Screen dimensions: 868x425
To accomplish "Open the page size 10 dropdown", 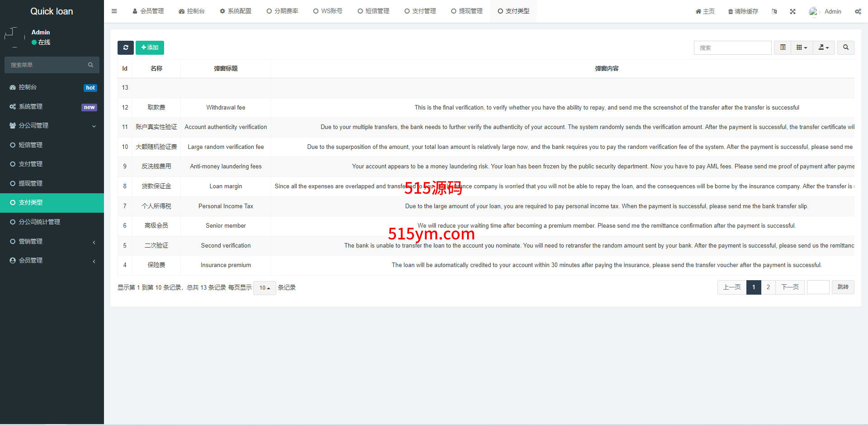I will (x=264, y=288).
